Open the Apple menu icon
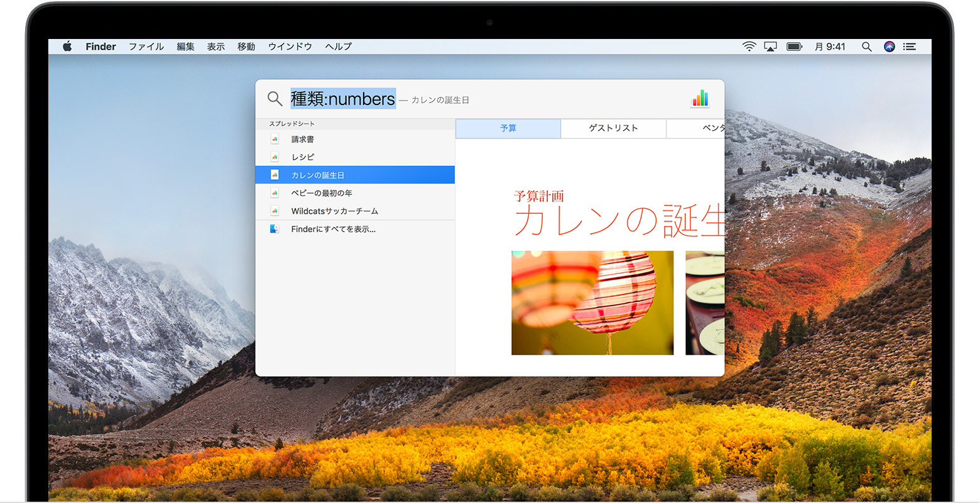This screenshot has height=503, width=980. click(x=67, y=47)
